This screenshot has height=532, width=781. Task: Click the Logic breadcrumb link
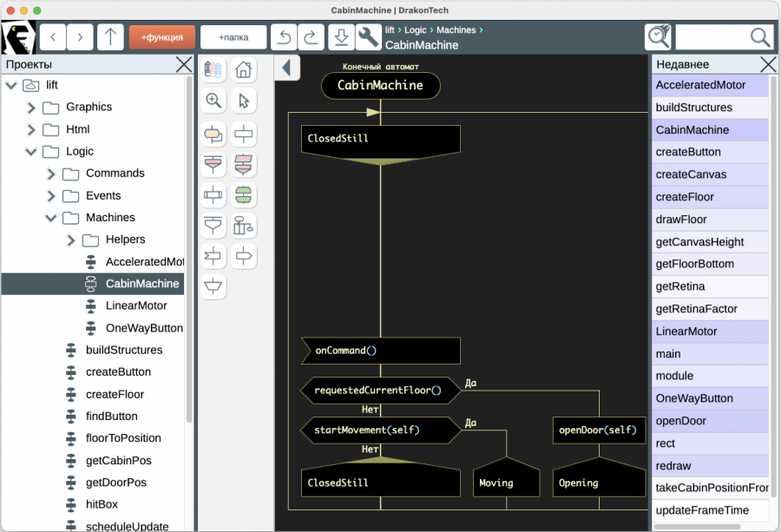click(416, 30)
